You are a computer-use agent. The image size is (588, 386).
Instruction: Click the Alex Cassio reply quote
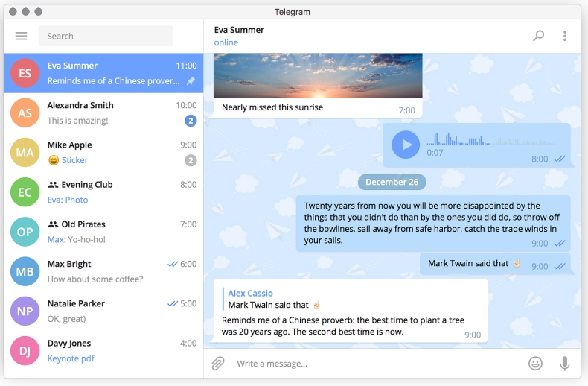pyautogui.click(x=274, y=299)
